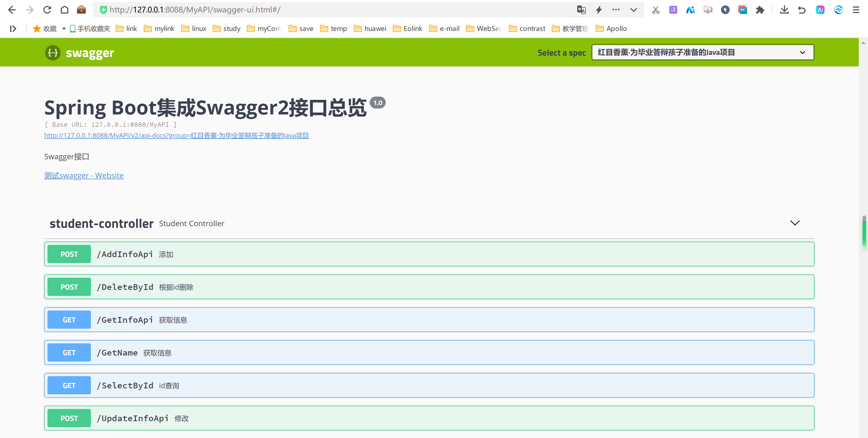Open the Apollo bookmark folder
868x438 pixels.
(611, 29)
